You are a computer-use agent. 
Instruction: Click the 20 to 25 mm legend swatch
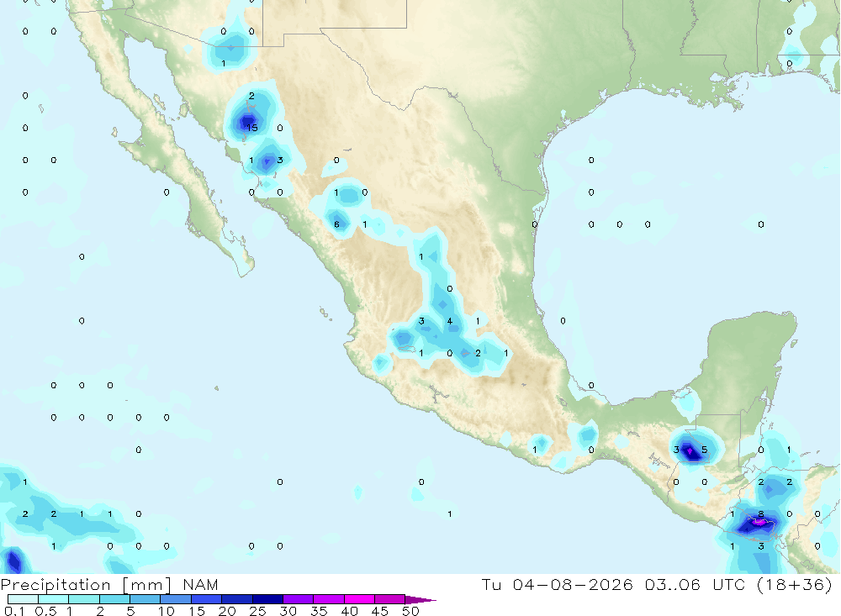tap(237, 599)
